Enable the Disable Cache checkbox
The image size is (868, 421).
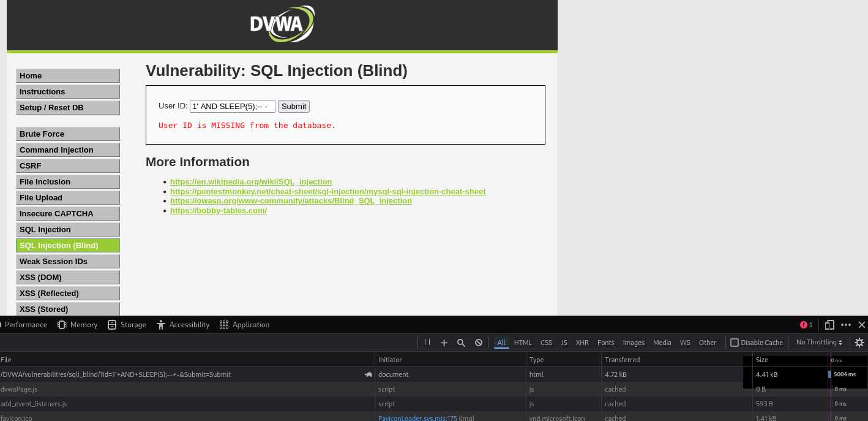pos(735,343)
